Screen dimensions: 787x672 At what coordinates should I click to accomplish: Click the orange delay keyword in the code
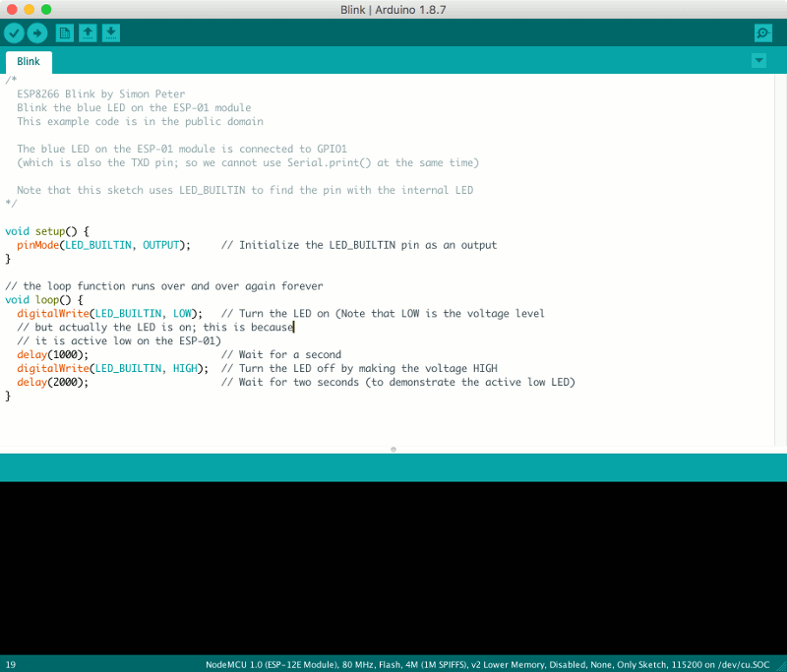pyautogui.click(x=30, y=354)
